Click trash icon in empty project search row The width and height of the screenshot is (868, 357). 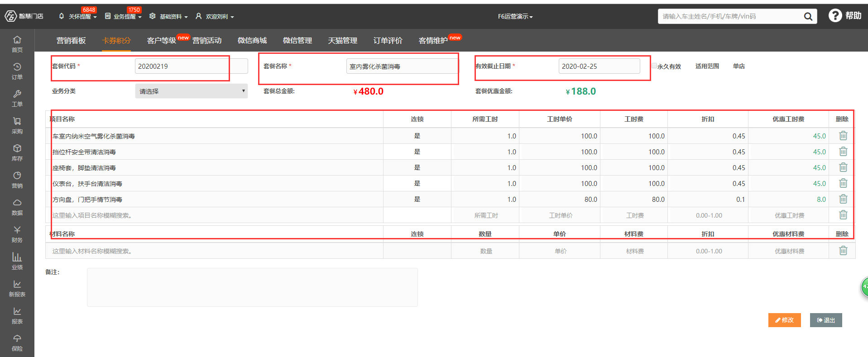[x=843, y=215]
